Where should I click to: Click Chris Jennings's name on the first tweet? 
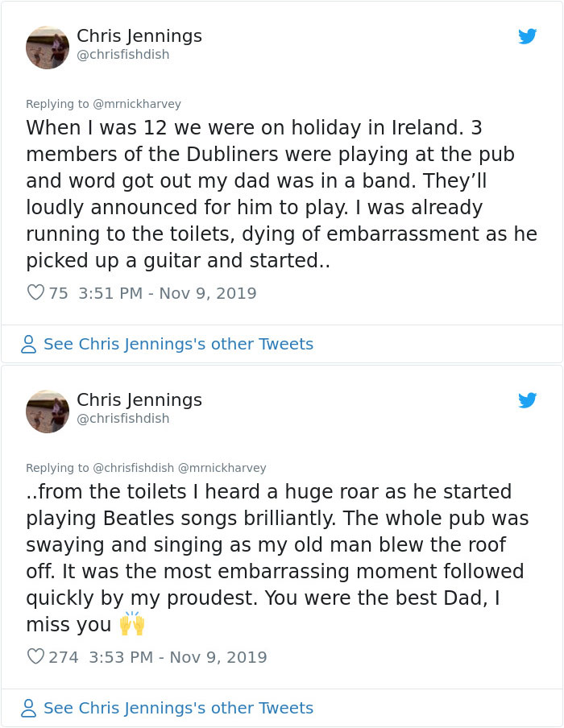[x=139, y=35]
